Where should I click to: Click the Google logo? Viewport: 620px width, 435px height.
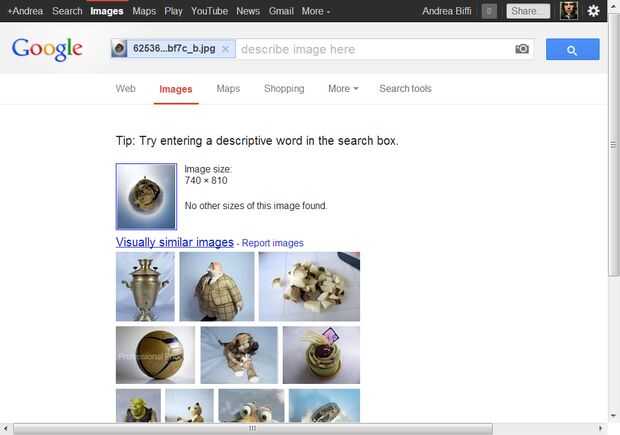(47, 49)
